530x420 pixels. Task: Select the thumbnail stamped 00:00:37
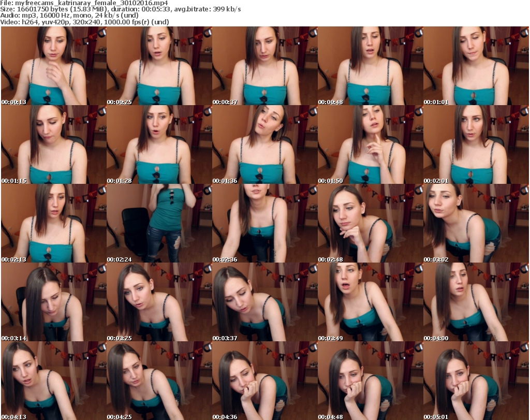click(x=264, y=66)
